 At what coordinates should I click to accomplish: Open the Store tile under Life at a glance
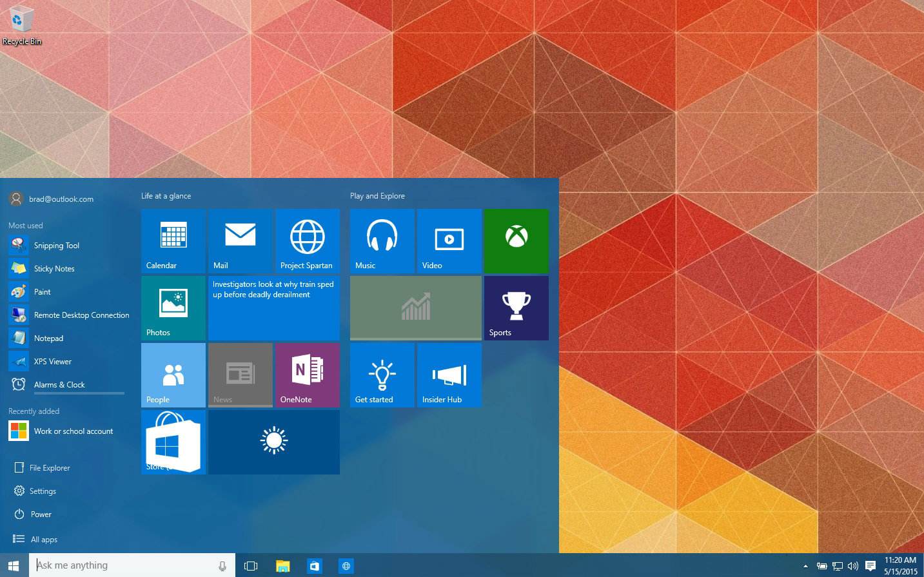(x=173, y=442)
